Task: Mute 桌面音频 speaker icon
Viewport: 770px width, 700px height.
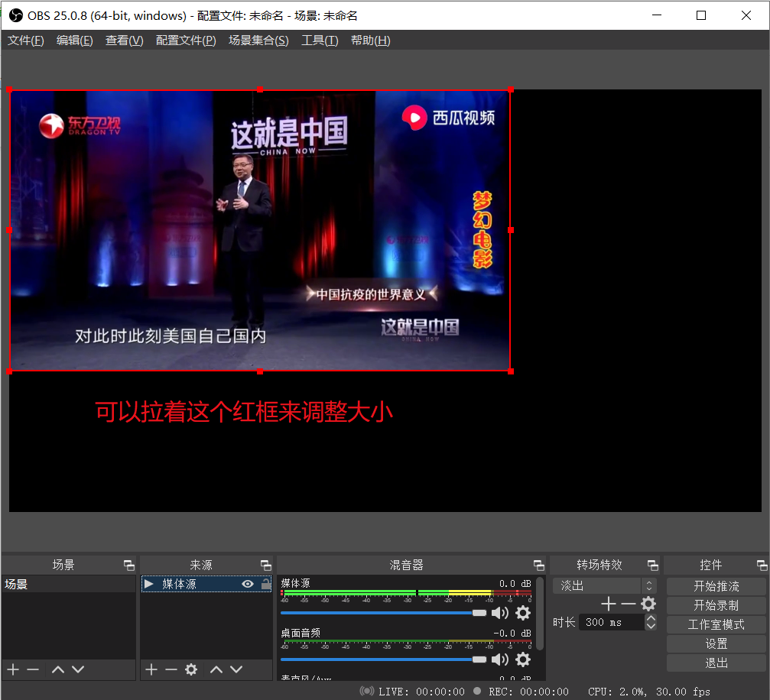Action: [499, 659]
